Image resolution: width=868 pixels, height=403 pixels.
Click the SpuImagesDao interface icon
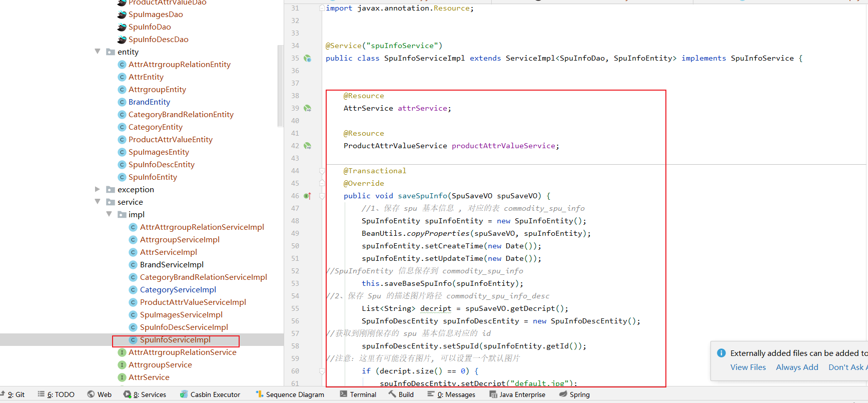pyautogui.click(x=122, y=15)
